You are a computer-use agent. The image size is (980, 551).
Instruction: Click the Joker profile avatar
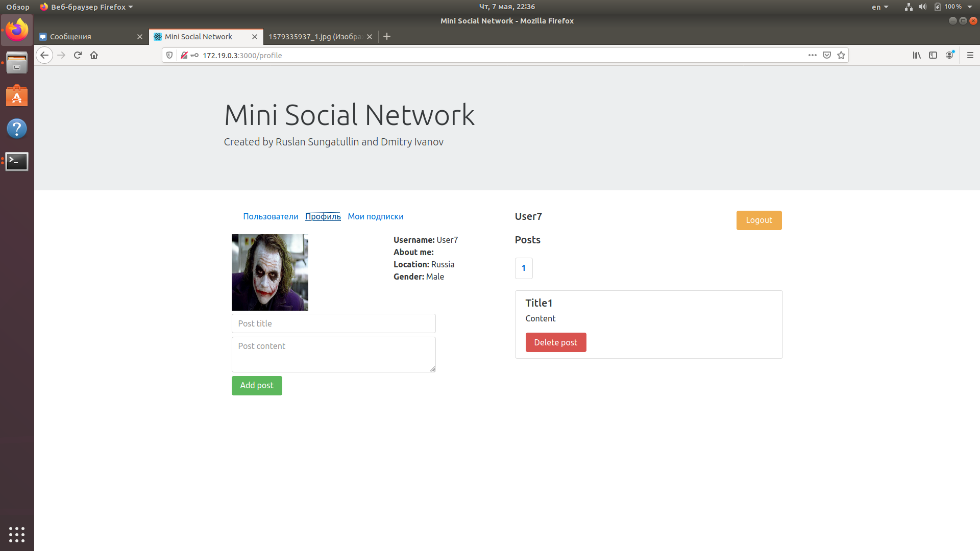point(269,272)
